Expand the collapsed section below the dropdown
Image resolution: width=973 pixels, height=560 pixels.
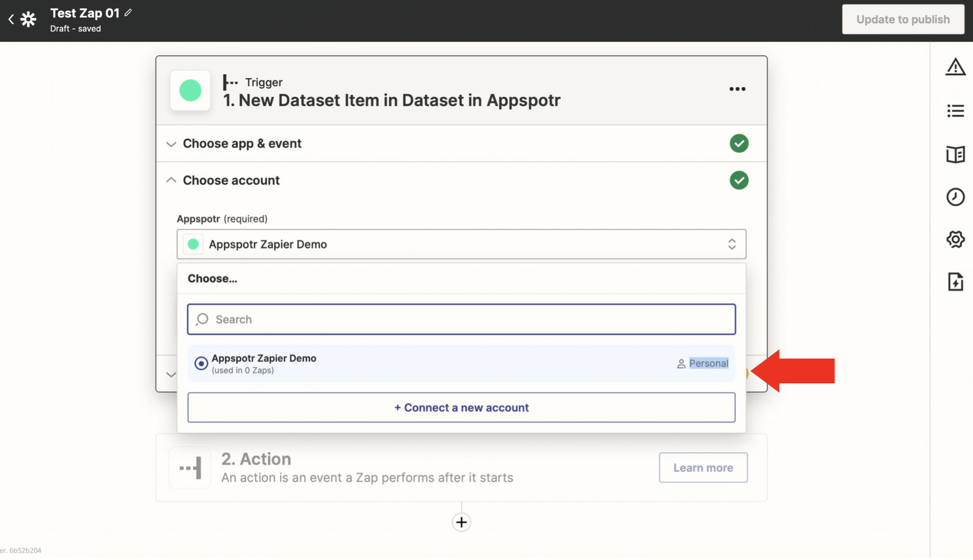tap(171, 374)
